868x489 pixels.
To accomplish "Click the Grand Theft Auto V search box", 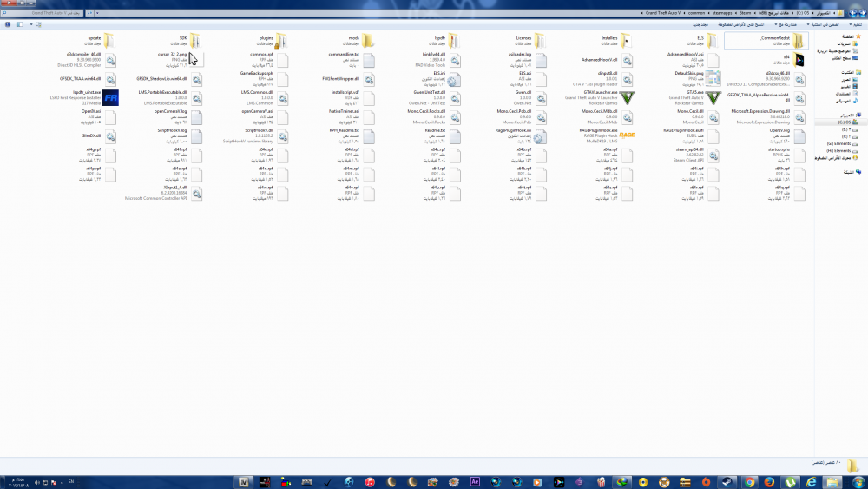I will pyautogui.click(x=43, y=13).
